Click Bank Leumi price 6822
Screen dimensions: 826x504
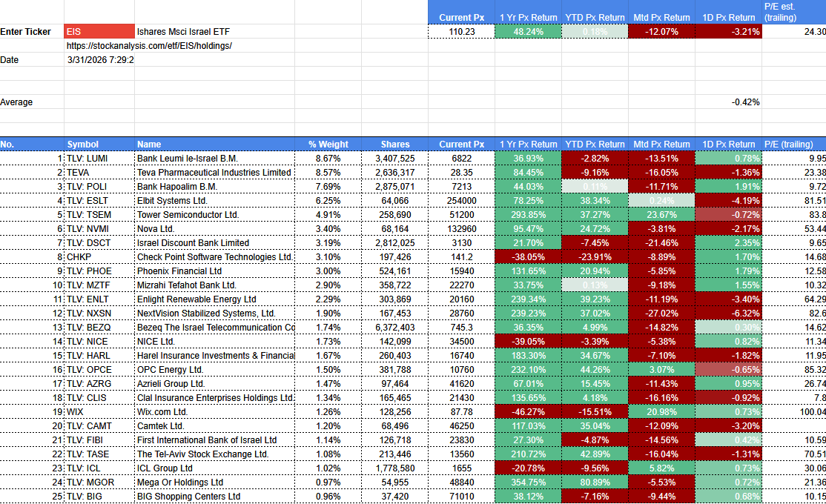point(461,159)
